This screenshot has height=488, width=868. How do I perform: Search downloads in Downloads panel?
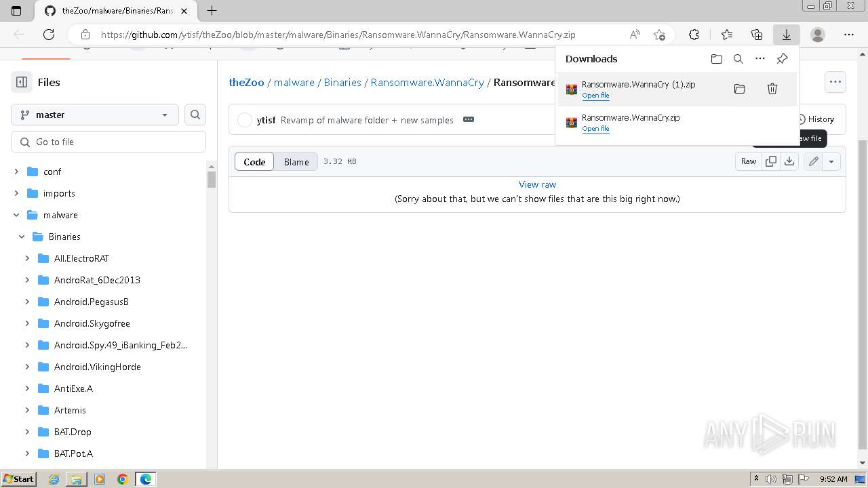click(738, 59)
